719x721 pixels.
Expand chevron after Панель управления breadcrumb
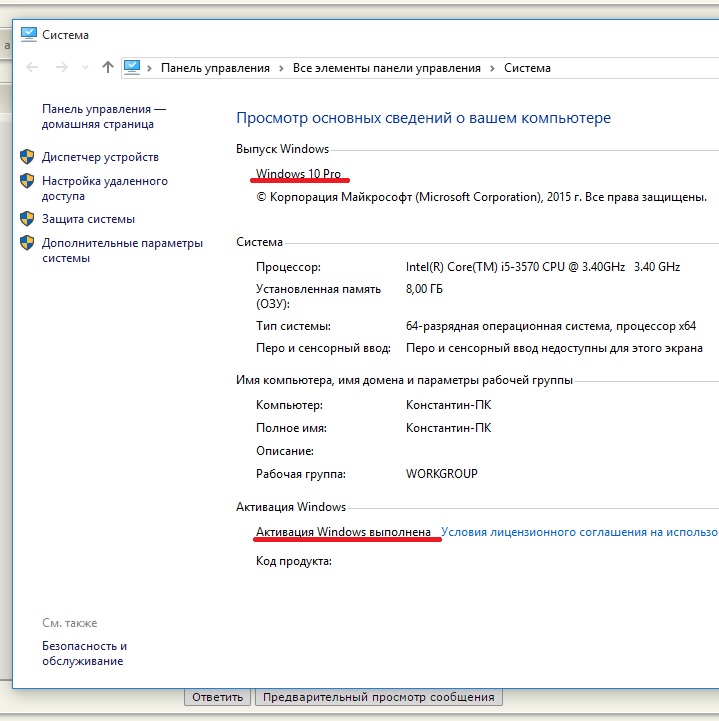(x=281, y=68)
